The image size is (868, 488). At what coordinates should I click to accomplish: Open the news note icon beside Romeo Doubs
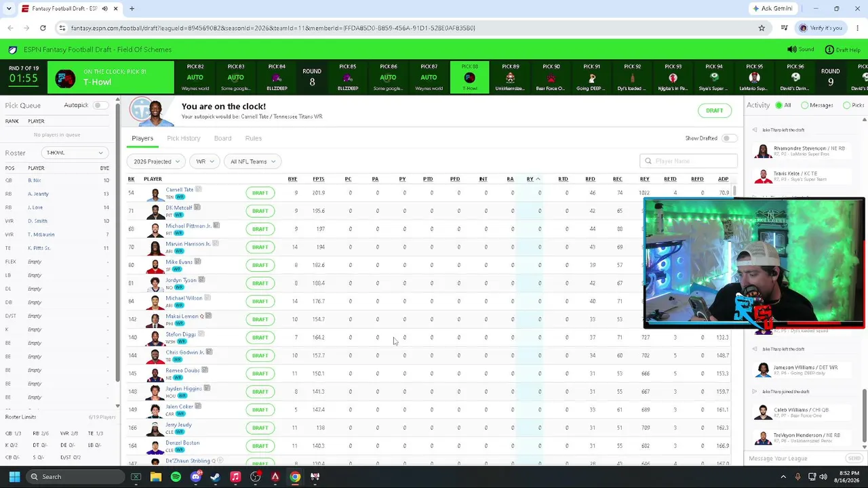[x=205, y=370]
